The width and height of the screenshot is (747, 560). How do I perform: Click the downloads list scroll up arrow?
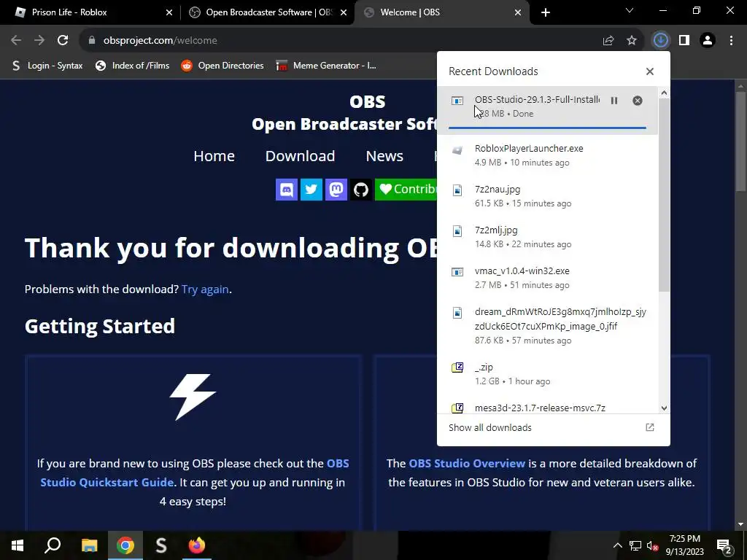click(664, 93)
